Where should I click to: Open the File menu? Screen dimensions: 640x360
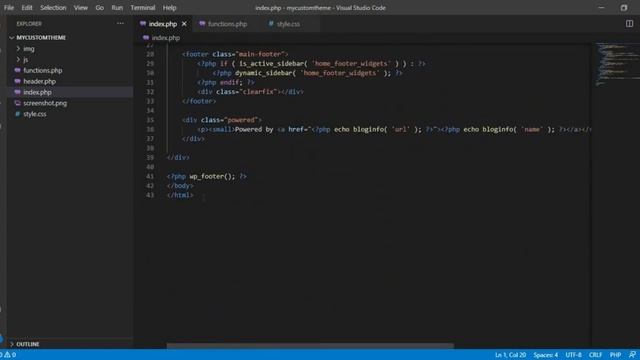9,8
